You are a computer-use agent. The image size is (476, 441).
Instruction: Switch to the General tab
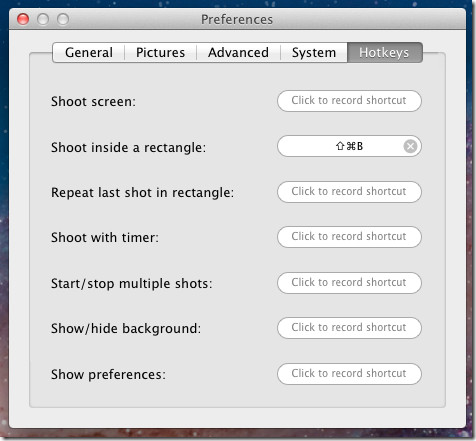89,53
